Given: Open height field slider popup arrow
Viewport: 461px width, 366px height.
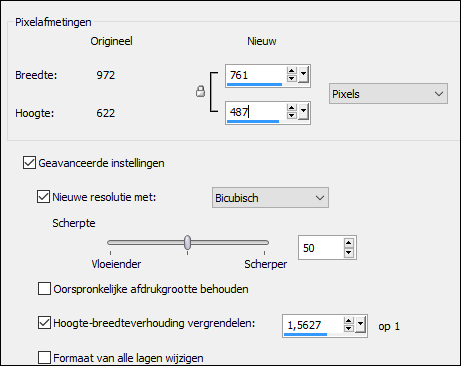Looking at the screenshot, I should pos(303,111).
